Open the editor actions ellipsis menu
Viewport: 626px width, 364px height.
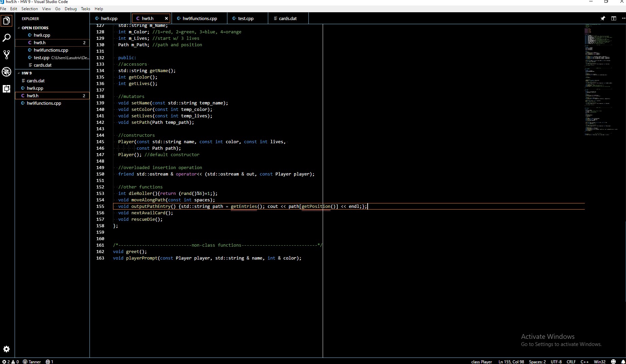[x=623, y=18]
